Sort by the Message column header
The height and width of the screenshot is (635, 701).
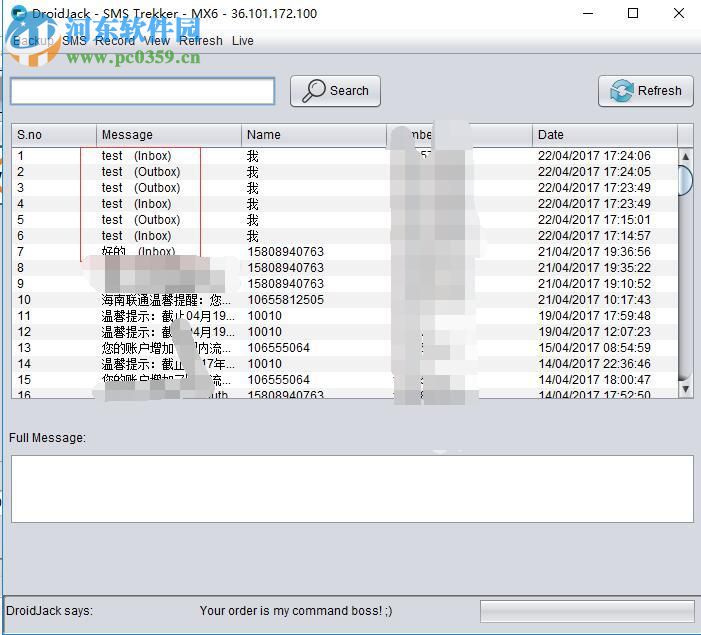(169, 135)
